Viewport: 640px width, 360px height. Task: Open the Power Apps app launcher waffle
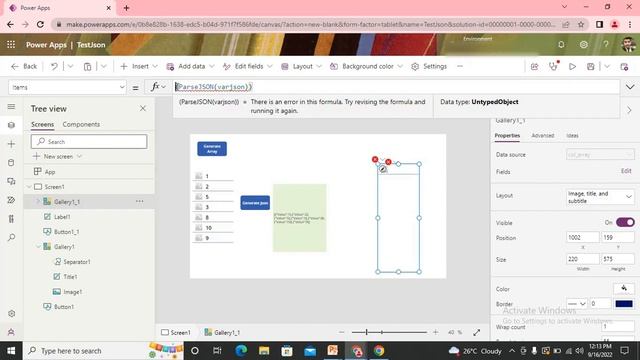11,44
